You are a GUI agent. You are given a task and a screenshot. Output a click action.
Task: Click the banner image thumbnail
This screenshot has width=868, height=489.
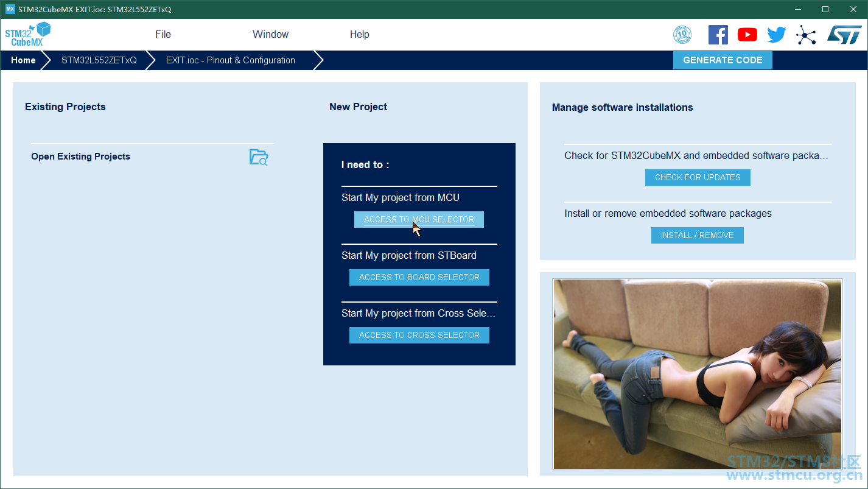[698, 374]
